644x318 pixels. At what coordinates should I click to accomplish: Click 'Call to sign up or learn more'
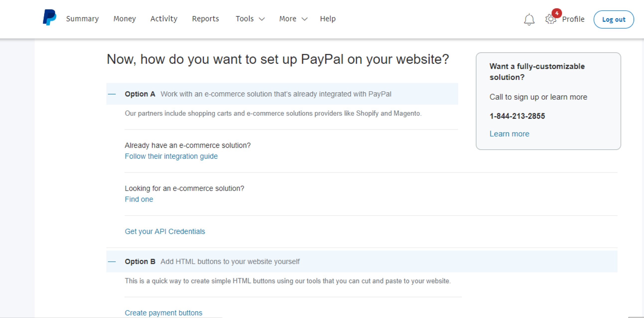tap(538, 97)
